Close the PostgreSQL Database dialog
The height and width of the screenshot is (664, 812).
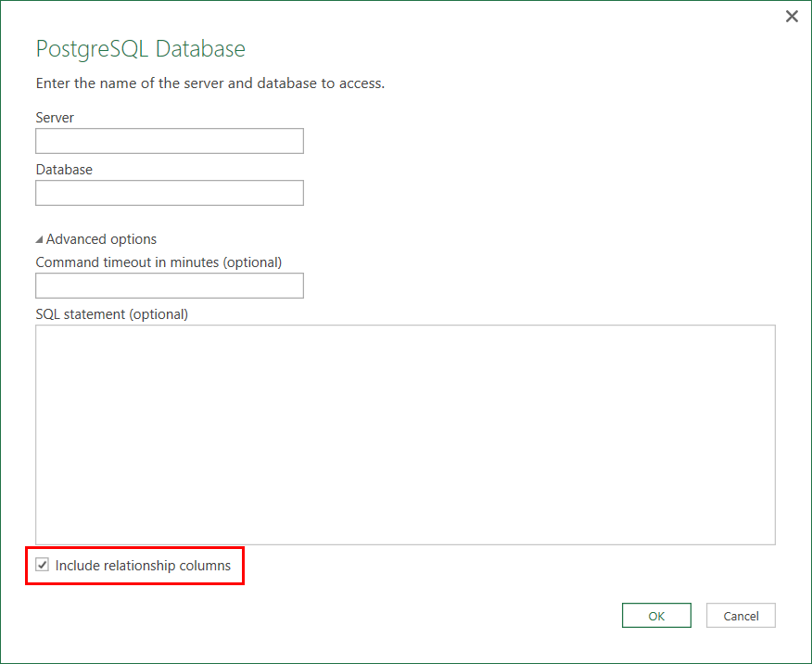792,17
